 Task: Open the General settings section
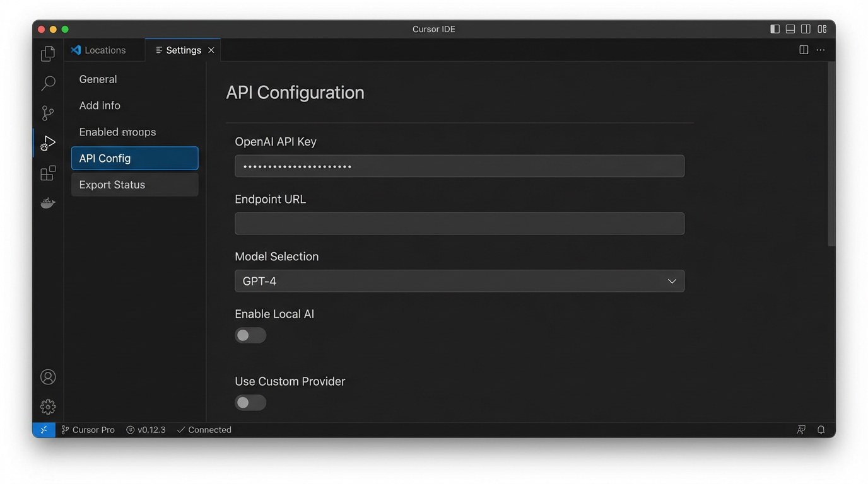(98, 79)
